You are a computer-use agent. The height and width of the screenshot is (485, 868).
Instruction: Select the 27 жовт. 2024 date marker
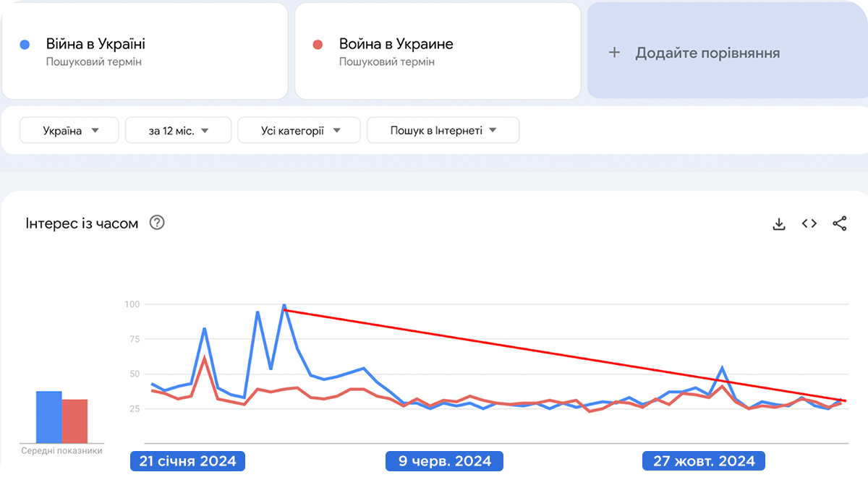pyautogui.click(x=703, y=461)
